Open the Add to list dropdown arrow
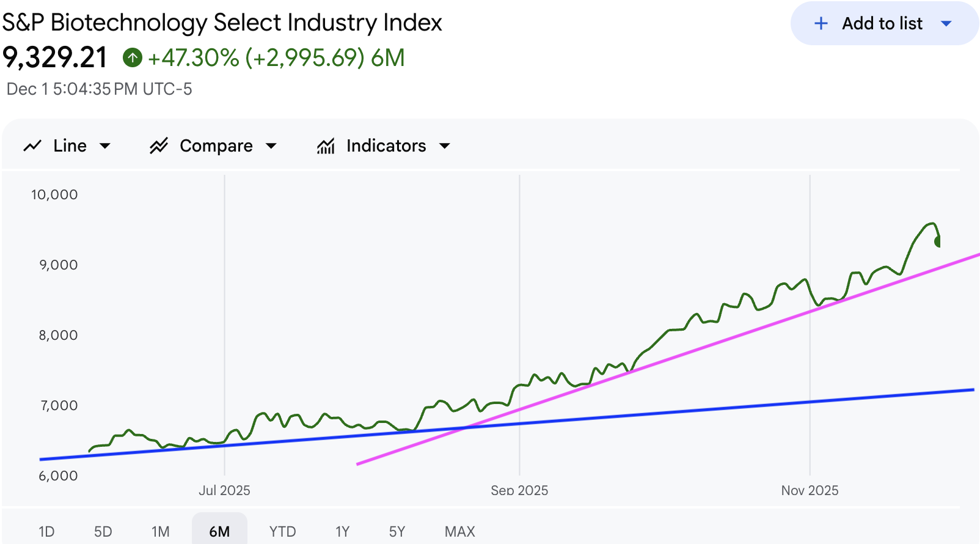Viewport: 980px width, 544px height. [x=946, y=24]
